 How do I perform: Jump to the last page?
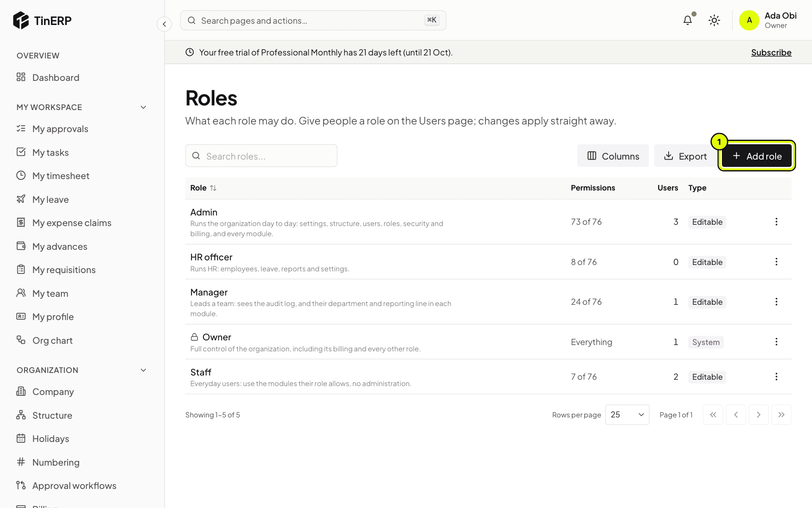tap(782, 415)
